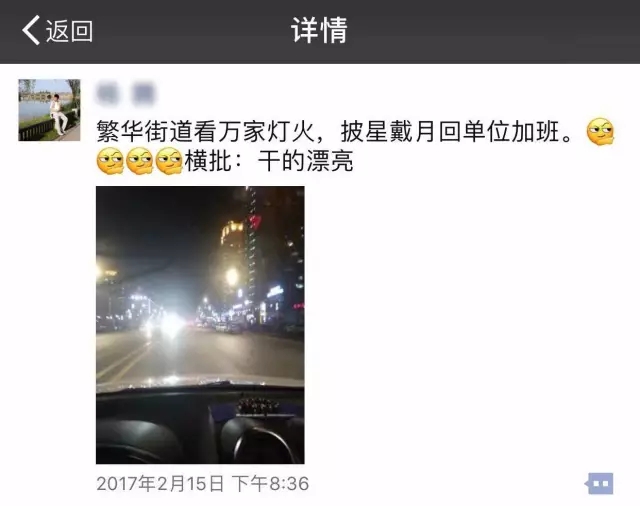Tap the back chevron arrow

pos(31,30)
